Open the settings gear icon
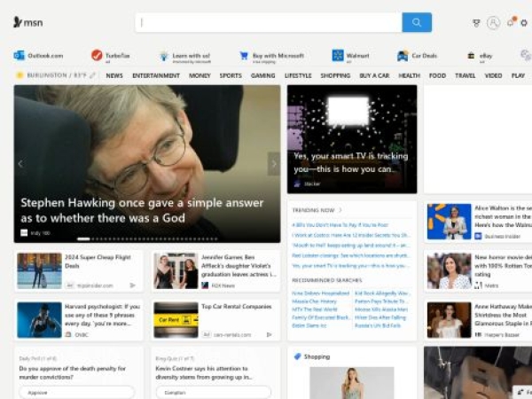The image size is (532, 399). pos(524,23)
